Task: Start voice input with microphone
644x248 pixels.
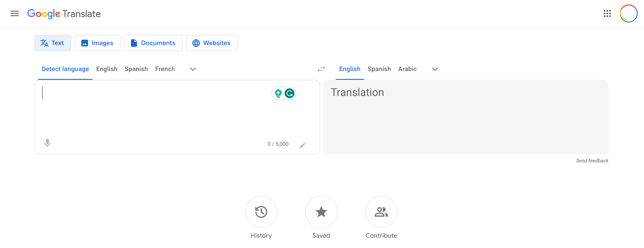Action: [x=47, y=143]
